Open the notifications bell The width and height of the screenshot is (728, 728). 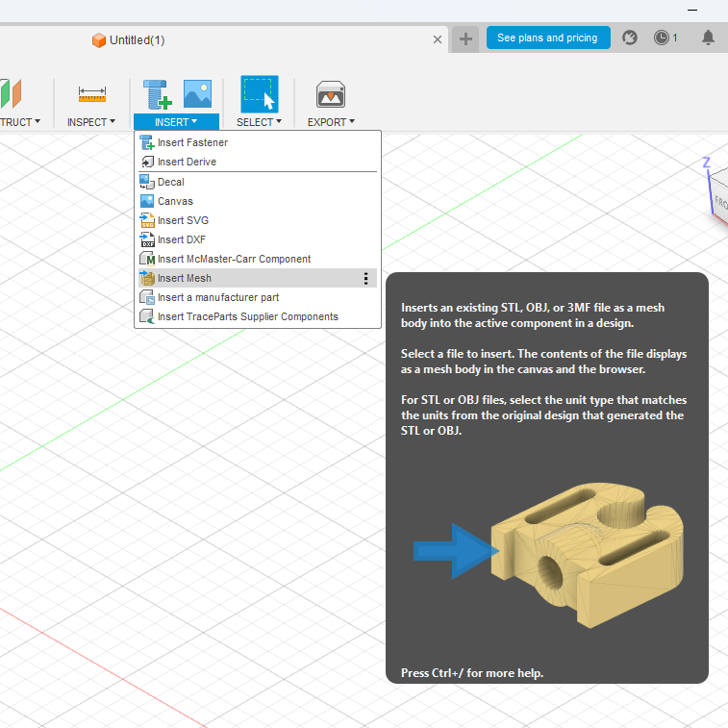coord(708,38)
